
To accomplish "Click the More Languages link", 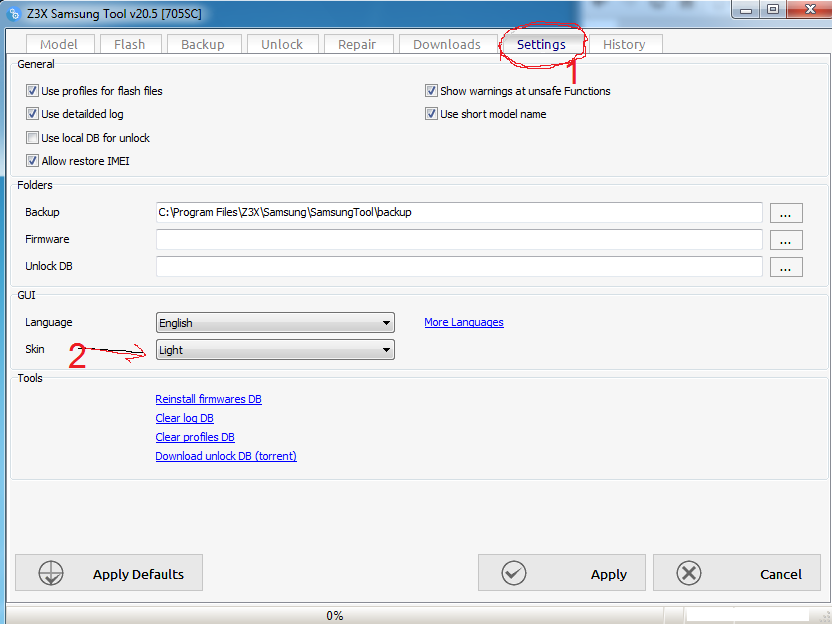I will [464, 323].
